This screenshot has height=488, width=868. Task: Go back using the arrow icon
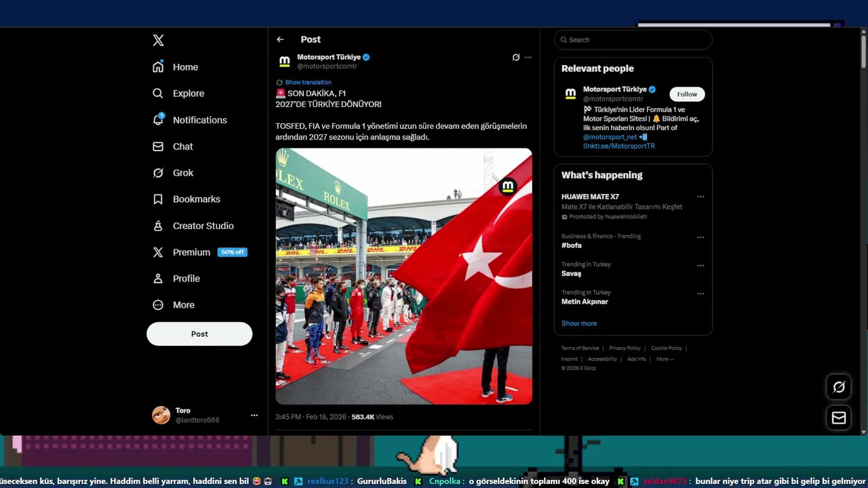click(x=280, y=39)
